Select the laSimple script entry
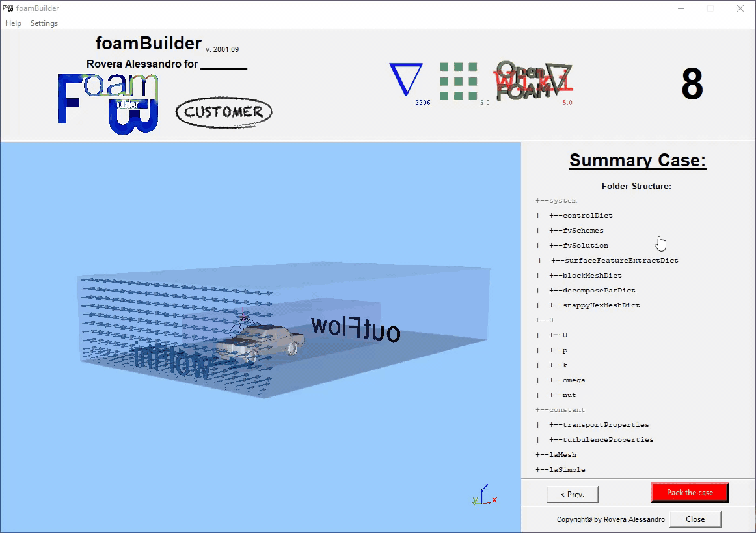This screenshot has width=756, height=533. coord(560,469)
